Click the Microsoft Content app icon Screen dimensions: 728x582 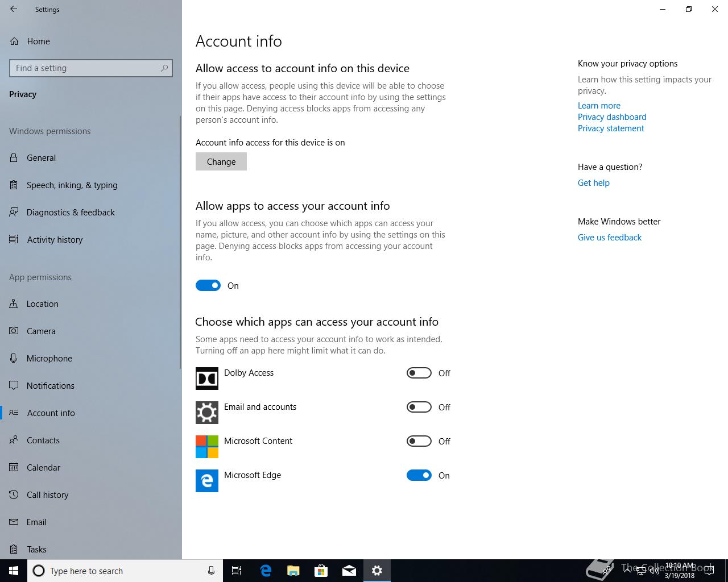tap(207, 447)
